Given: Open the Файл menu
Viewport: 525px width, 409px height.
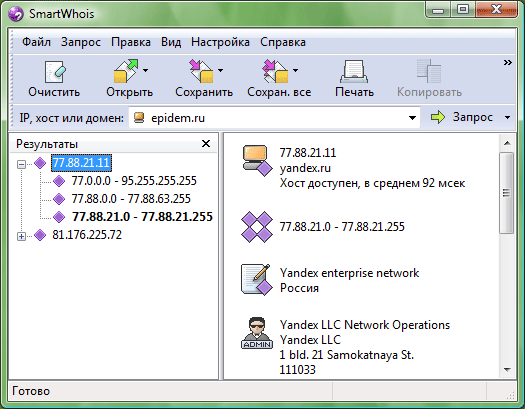Looking at the screenshot, I should [36, 42].
